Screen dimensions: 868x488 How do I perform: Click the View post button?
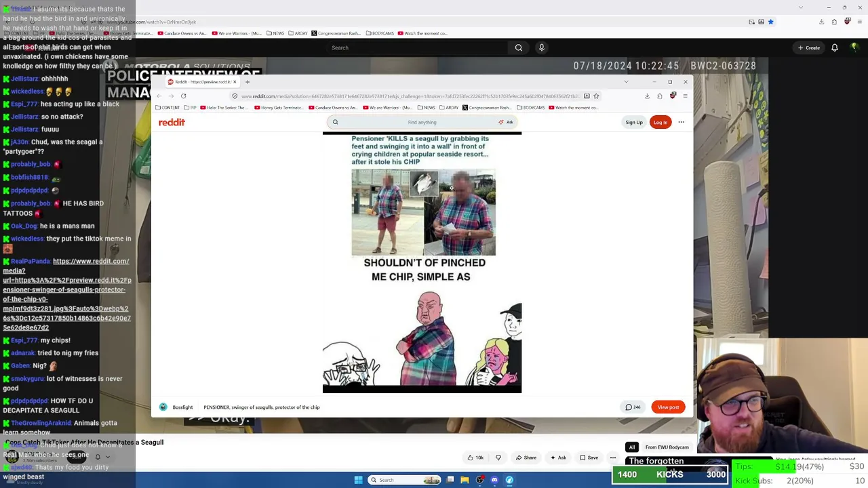(668, 407)
